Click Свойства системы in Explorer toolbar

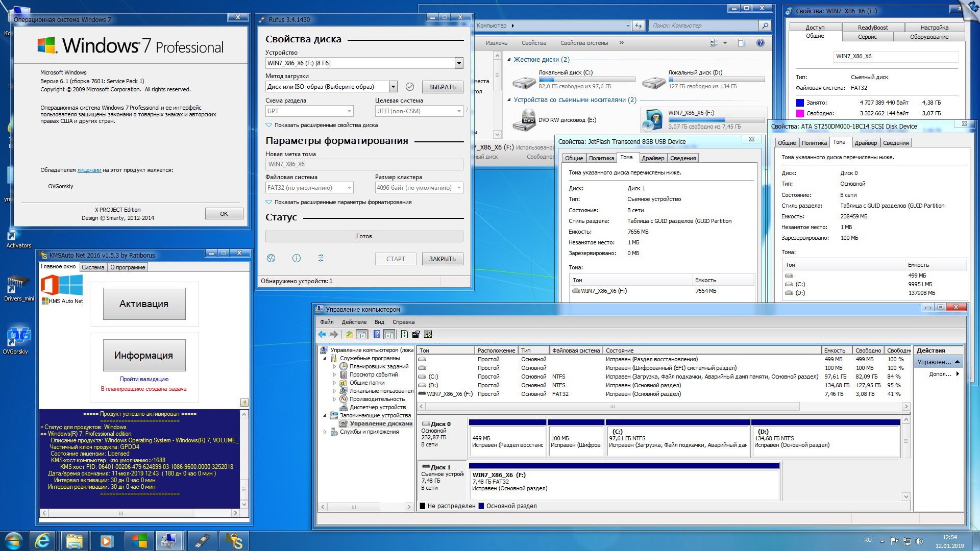click(584, 43)
